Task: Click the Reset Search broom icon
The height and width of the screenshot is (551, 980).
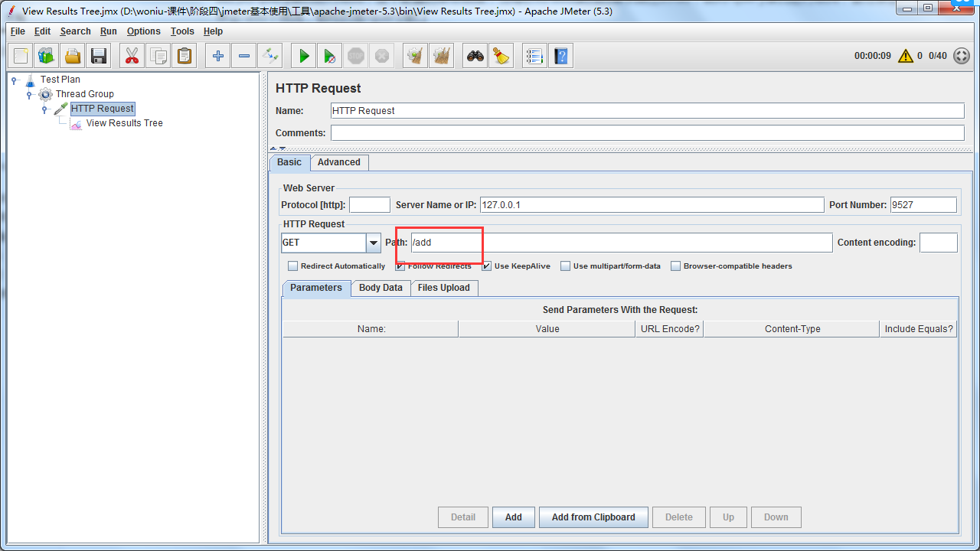Action: pyautogui.click(x=501, y=56)
